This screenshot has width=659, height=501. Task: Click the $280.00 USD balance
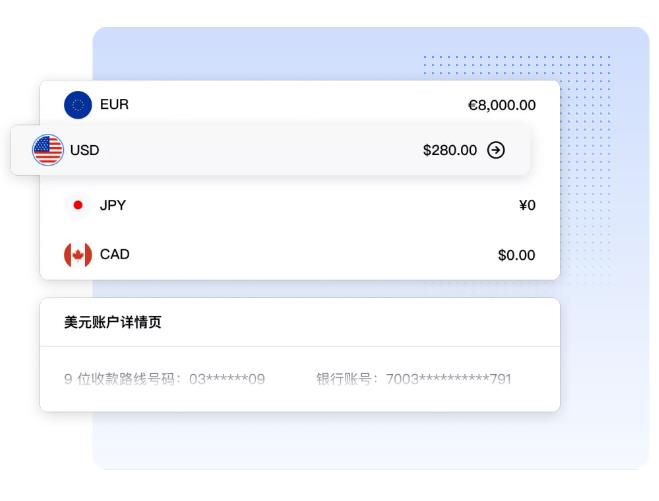coord(449,150)
